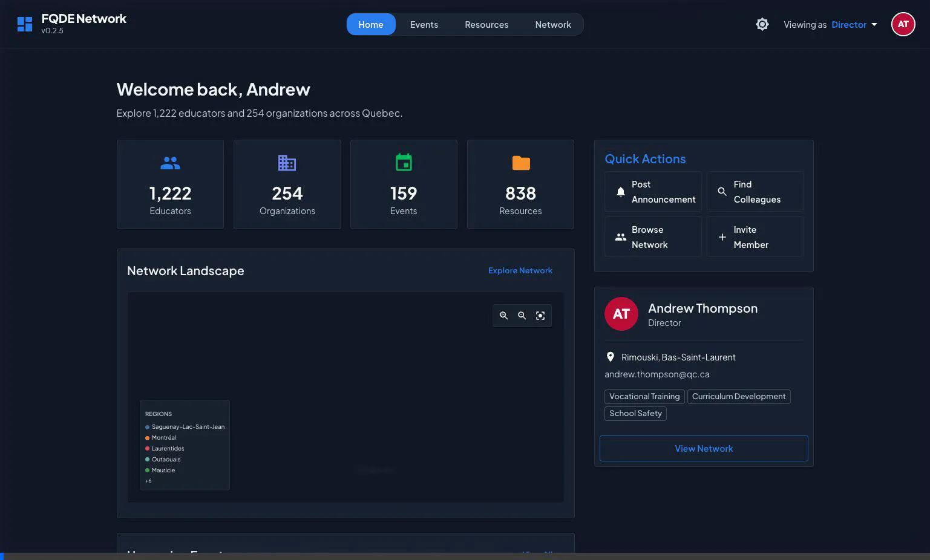The image size is (930, 560).
Task: Click the Post Announcement quick action
Action: click(x=653, y=192)
